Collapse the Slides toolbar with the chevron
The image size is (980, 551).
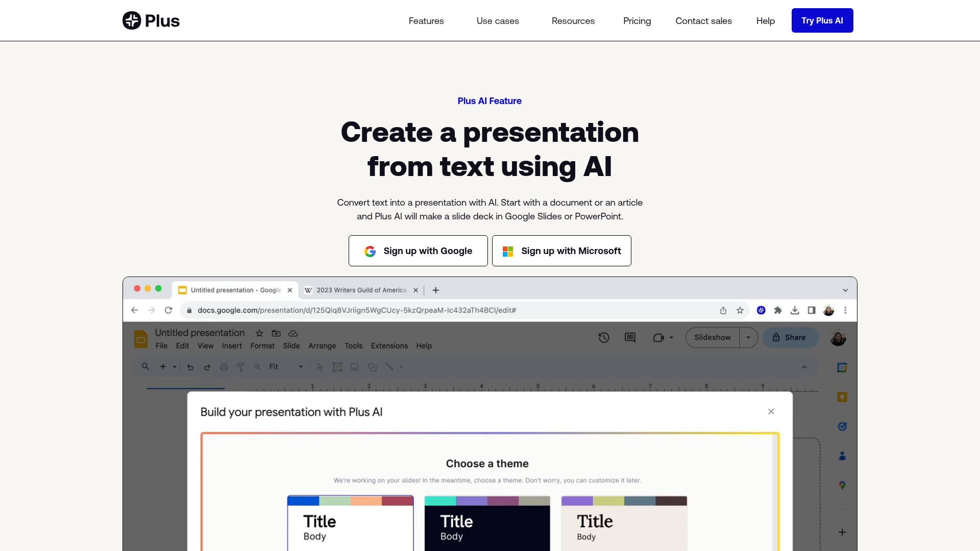pos(804,367)
